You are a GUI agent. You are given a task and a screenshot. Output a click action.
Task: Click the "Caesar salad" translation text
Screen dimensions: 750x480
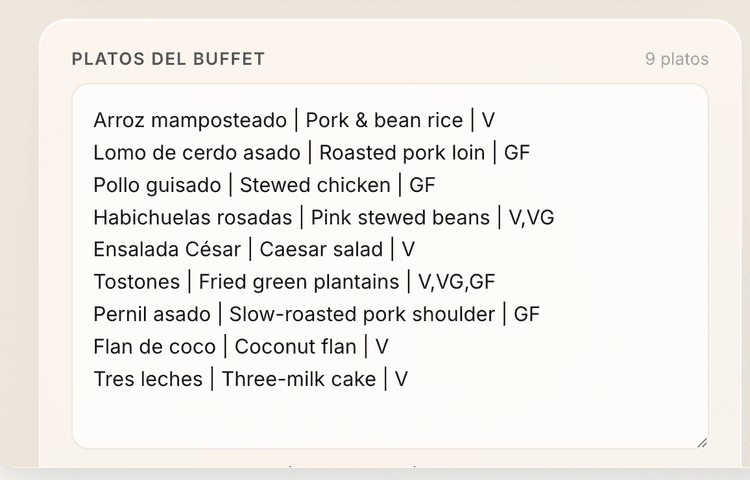pyautogui.click(x=321, y=249)
